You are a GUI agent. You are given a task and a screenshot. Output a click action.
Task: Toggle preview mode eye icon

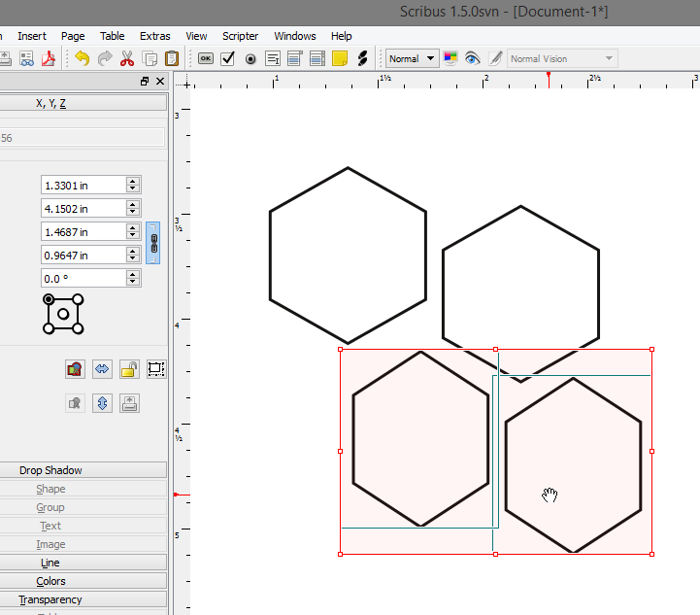coord(472,58)
